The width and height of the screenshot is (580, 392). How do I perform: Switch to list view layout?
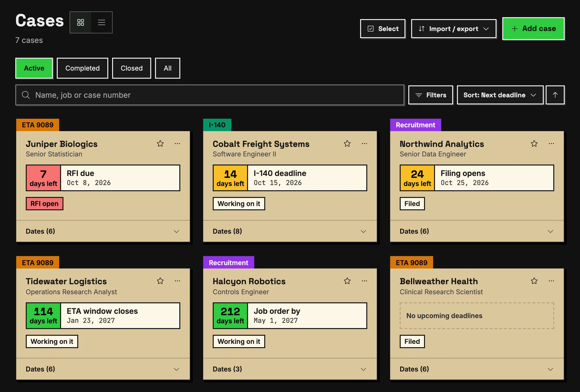click(101, 23)
